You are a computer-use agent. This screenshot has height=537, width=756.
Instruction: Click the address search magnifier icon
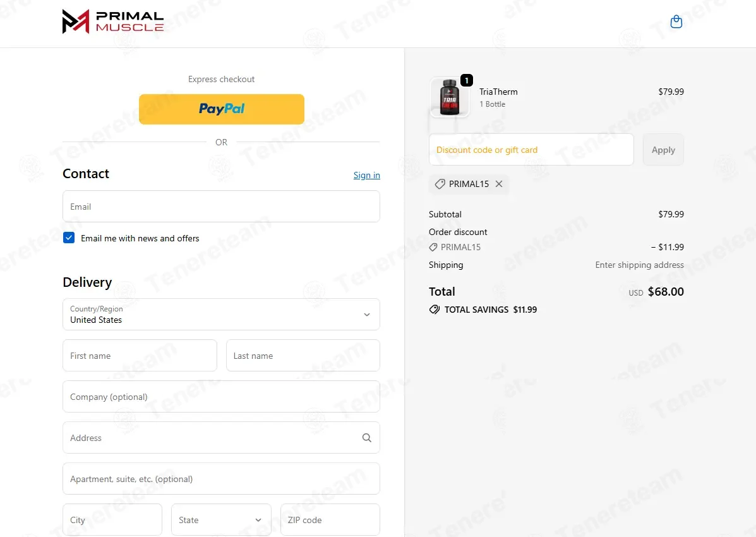click(367, 438)
